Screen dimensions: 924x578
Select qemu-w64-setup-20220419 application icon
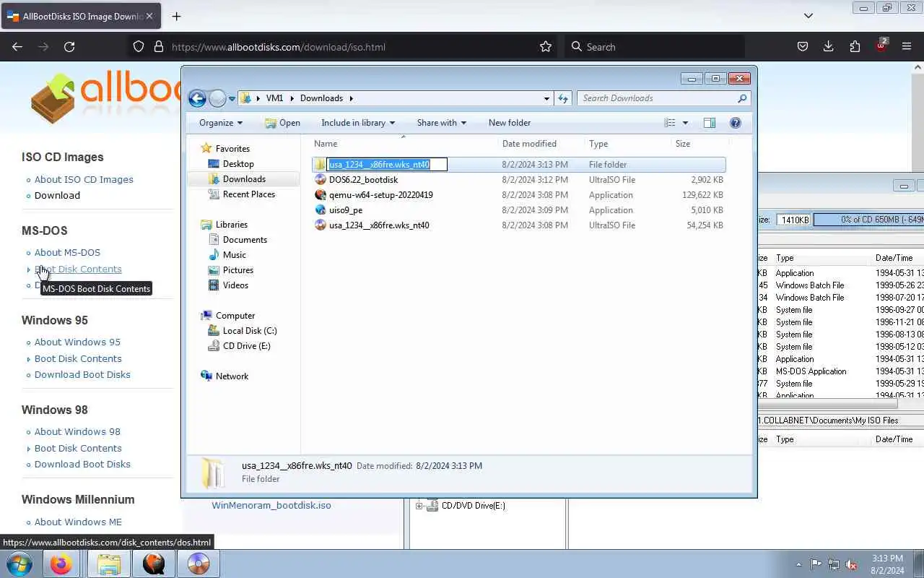pos(321,195)
